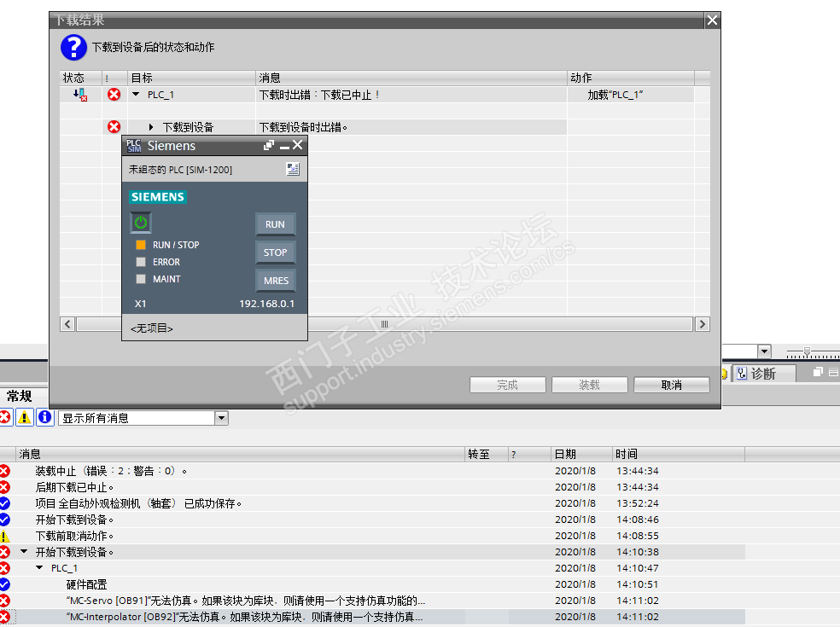
Task: Click the 192.168.0.1 IP address text
Action: [x=267, y=304]
